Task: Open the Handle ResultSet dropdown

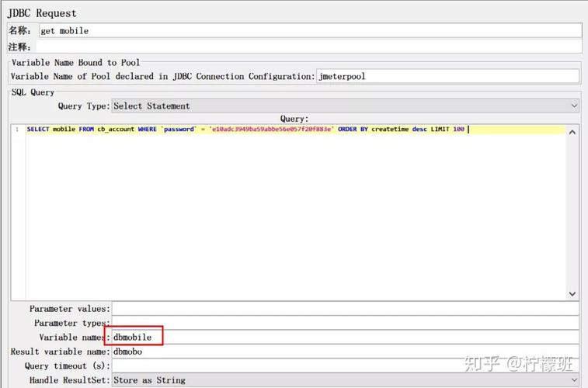Action: pyautogui.click(x=346, y=380)
